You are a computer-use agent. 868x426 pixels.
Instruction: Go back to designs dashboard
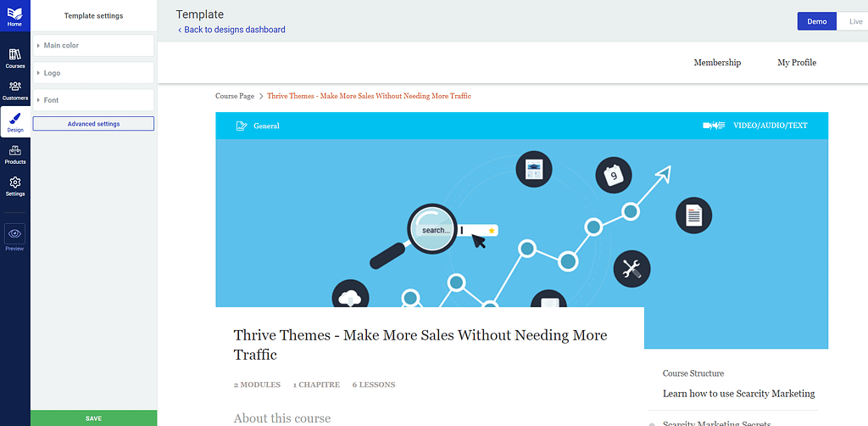coord(231,30)
